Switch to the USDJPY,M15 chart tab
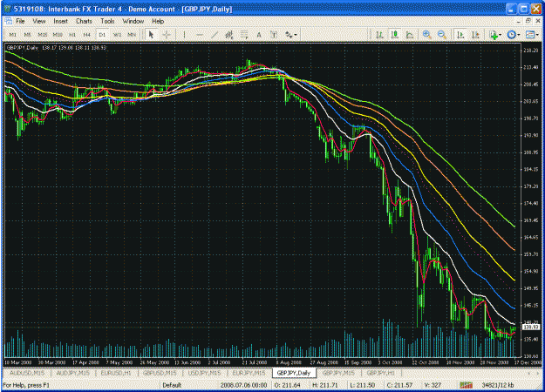Viewport: 545px width, 392px height. pos(204,373)
